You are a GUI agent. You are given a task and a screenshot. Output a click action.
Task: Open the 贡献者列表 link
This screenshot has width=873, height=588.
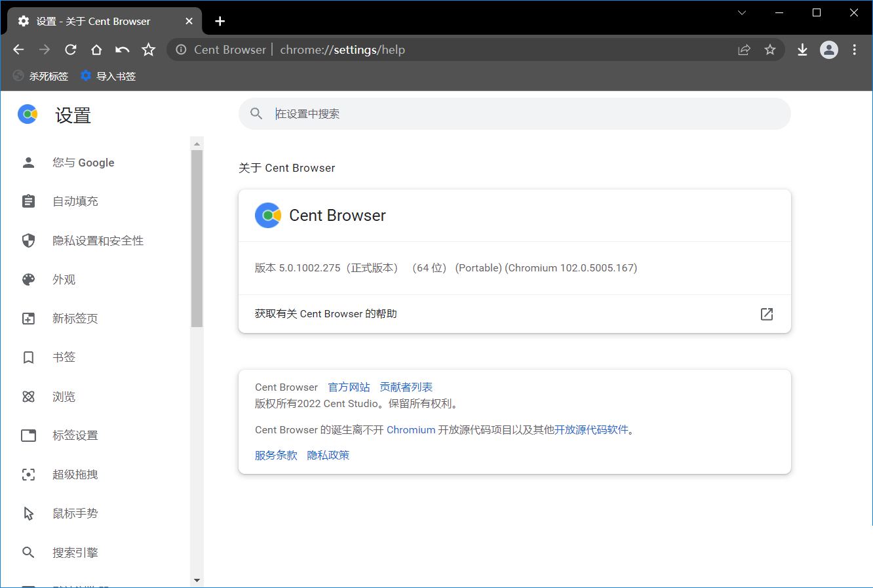coord(406,387)
